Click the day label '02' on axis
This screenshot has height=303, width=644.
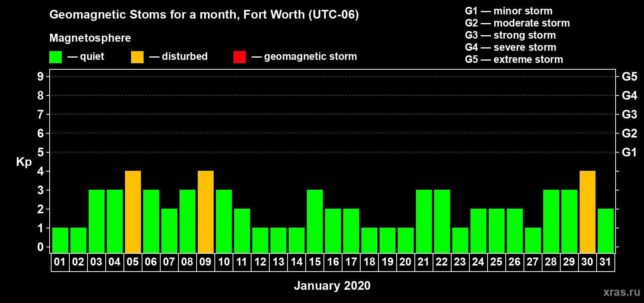(78, 262)
